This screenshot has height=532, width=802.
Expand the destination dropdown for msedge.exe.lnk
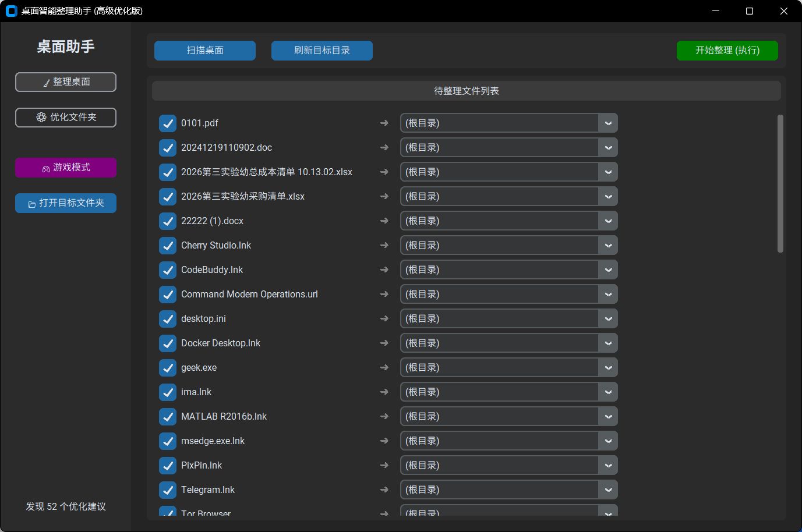tap(608, 441)
